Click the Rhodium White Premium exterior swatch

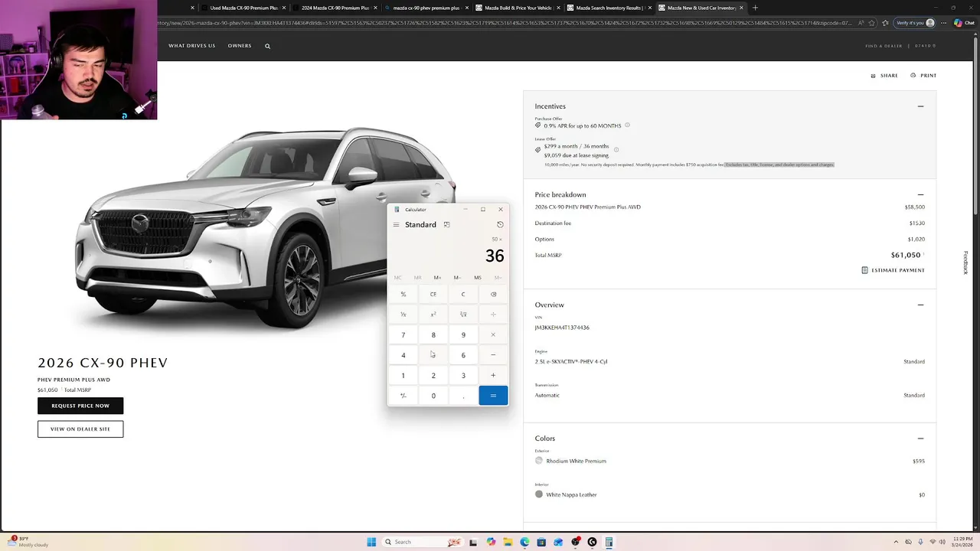pos(539,461)
